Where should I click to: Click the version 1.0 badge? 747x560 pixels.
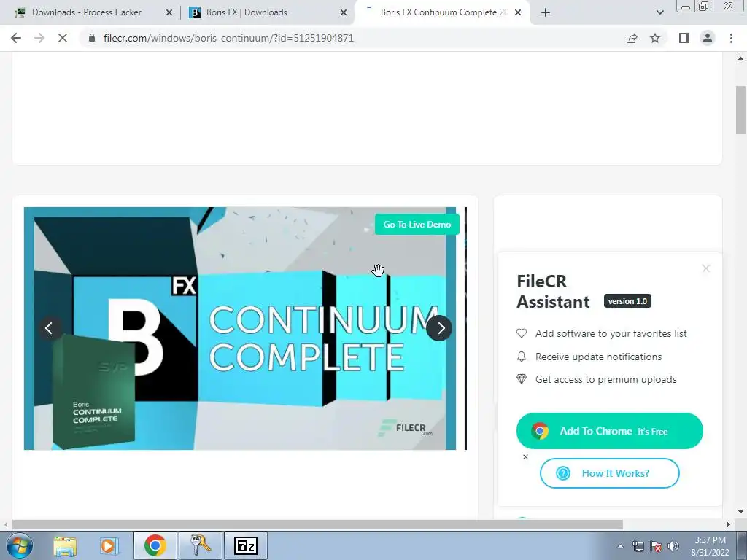coord(627,301)
